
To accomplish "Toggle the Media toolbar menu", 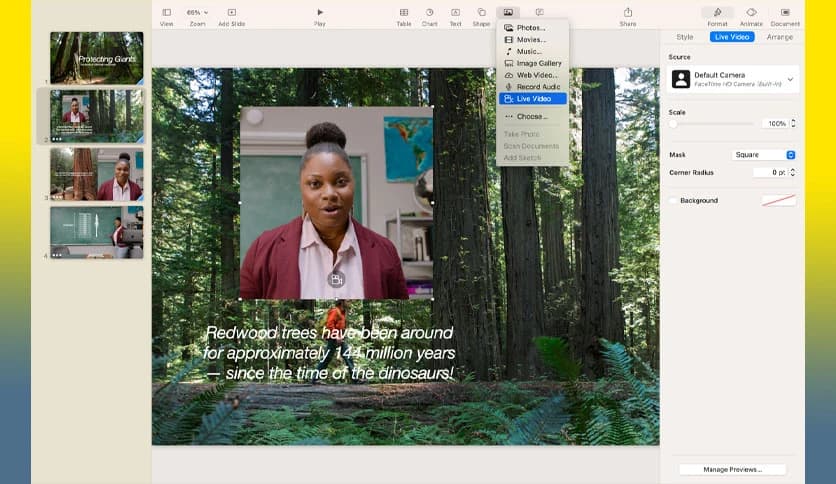I will click(508, 12).
